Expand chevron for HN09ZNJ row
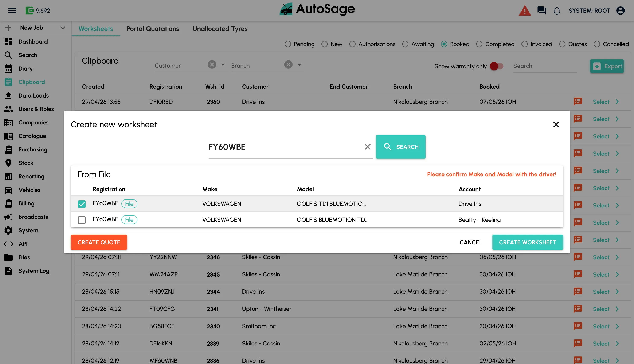Image resolution: width=634 pixels, height=364 pixels. click(x=617, y=292)
